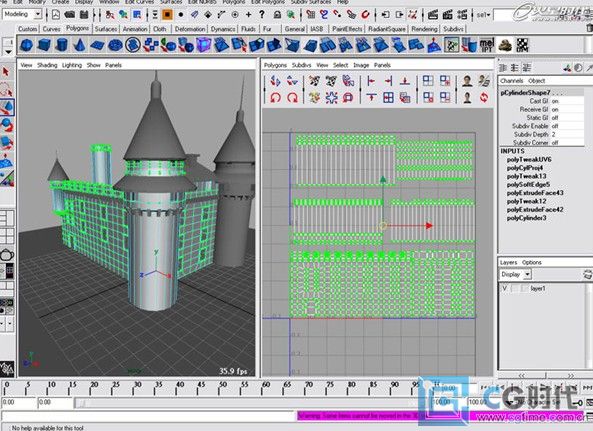Click the Align UVs left icon

click(x=371, y=81)
